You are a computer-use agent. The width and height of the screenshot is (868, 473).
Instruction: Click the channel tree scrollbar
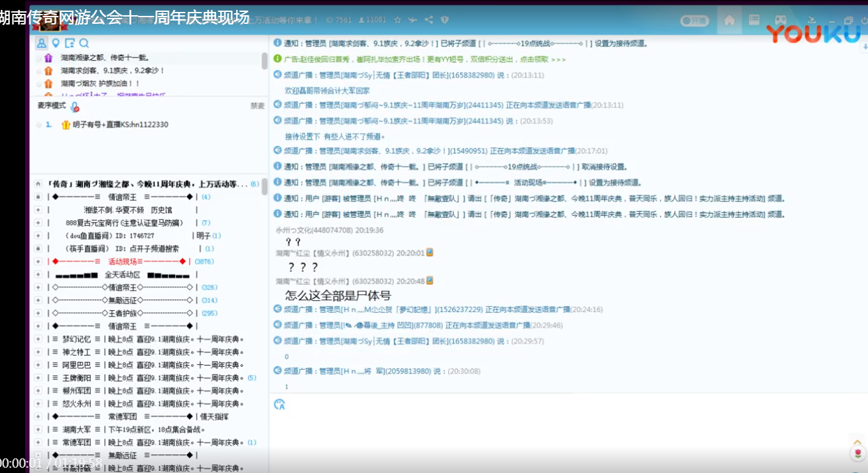pyautogui.click(x=265, y=187)
